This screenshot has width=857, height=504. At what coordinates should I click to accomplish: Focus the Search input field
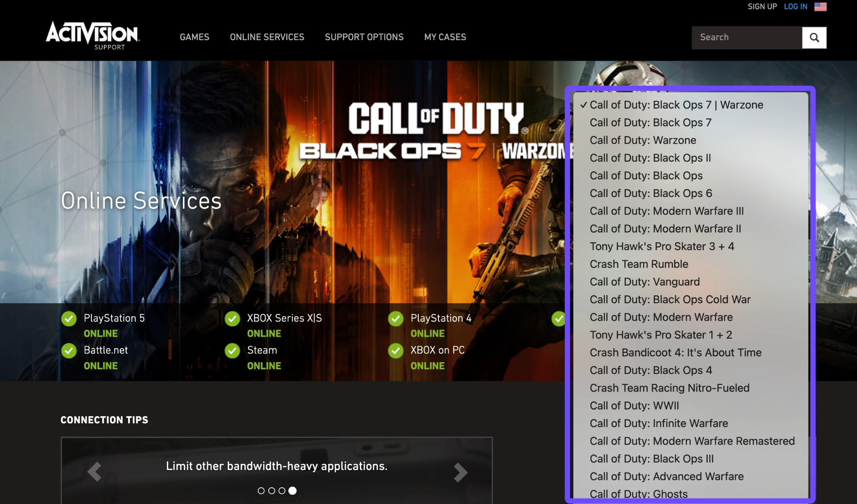coord(747,38)
